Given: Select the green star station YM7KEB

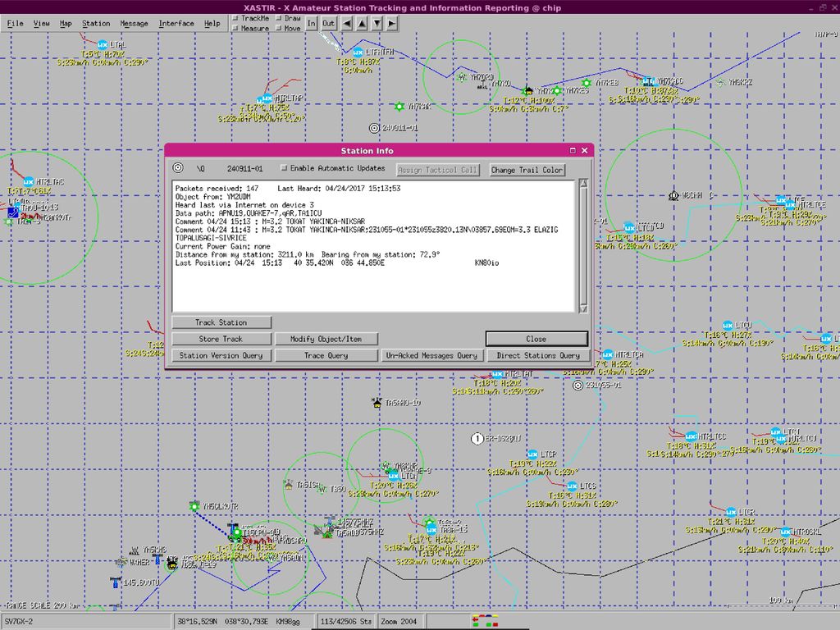Looking at the screenshot, I should (x=587, y=83).
